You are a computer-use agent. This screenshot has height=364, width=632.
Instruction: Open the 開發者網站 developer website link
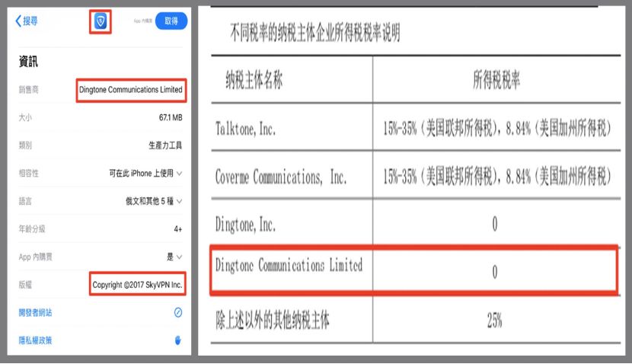(36, 312)
